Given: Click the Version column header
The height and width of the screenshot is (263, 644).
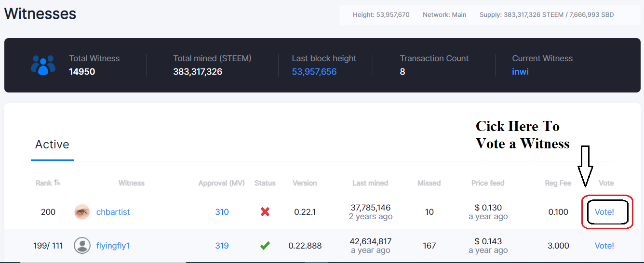Looking at the screenshot, I should 305,183.
